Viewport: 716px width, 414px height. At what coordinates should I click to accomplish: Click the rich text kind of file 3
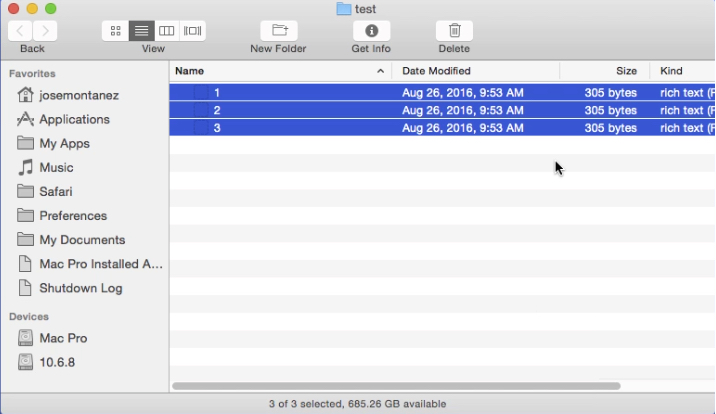(687, 128)
